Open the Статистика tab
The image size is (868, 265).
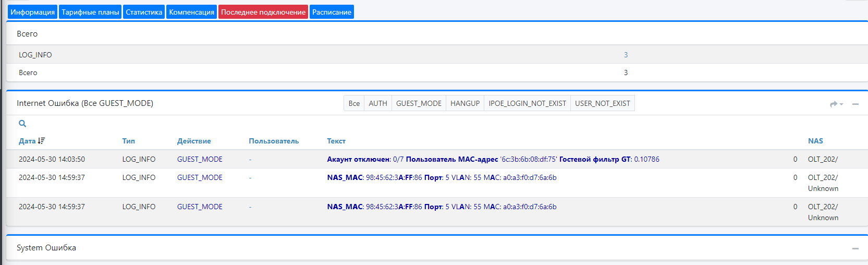pyautogui.click(x=144, y=12)
